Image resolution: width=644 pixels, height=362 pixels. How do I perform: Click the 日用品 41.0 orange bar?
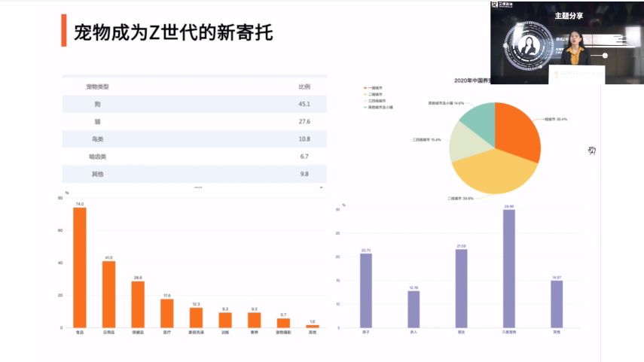tap(108, 294)
